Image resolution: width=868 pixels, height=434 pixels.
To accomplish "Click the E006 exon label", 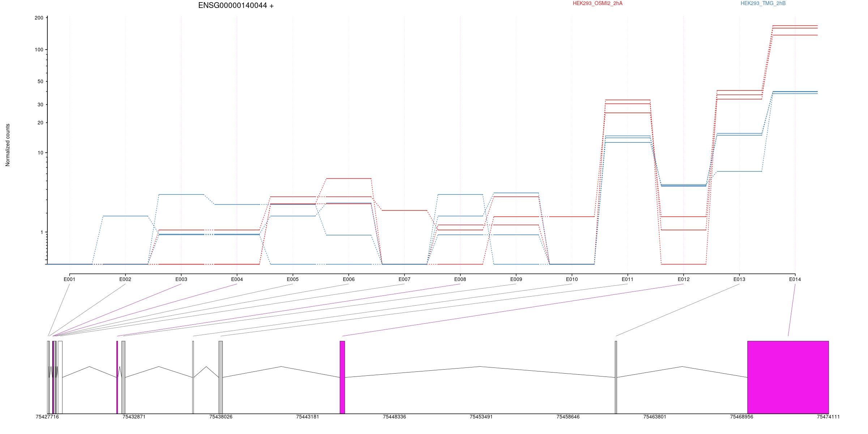I will click(x=349, y=279).
